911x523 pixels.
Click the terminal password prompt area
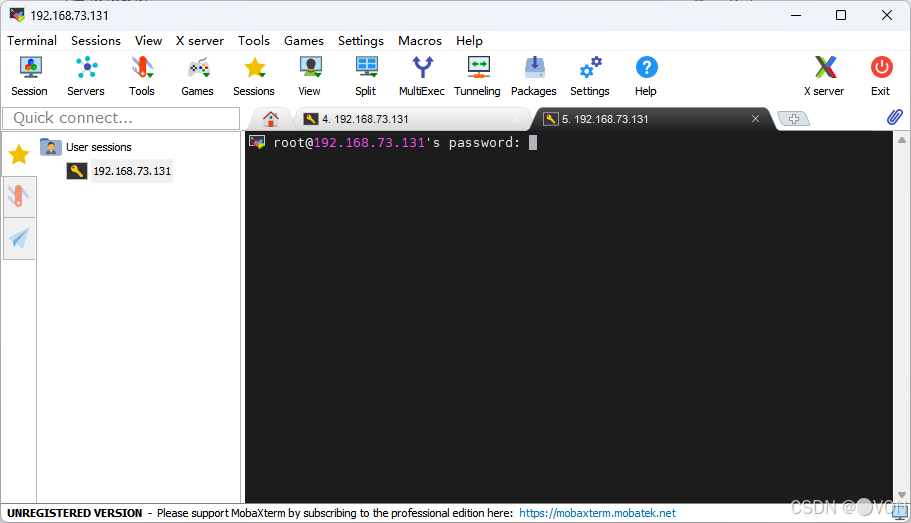click(x=397, y=143)
